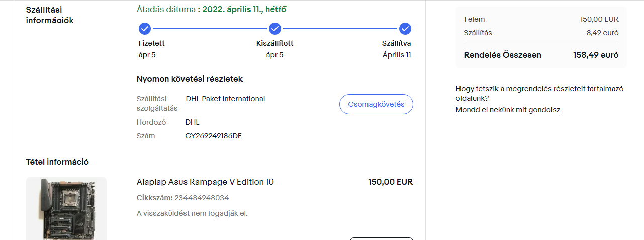Screen dimensions: 644x240
Task: Click the 'DHL Paket International' service text
Action: coord(225,99)
